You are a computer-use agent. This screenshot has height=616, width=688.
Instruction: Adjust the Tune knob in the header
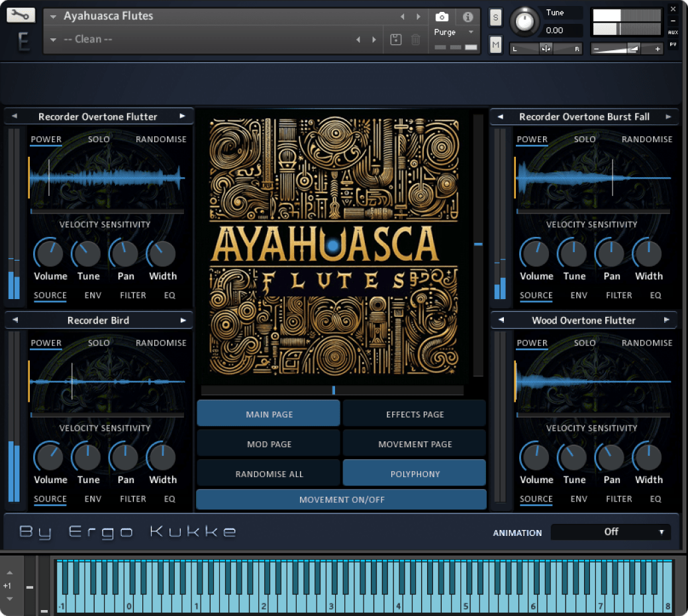524,21
